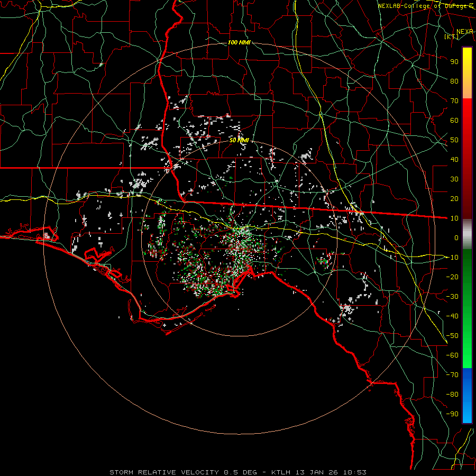Click the "10:53" timestamp text
476x476 pixels.
(x=354, y=472)
